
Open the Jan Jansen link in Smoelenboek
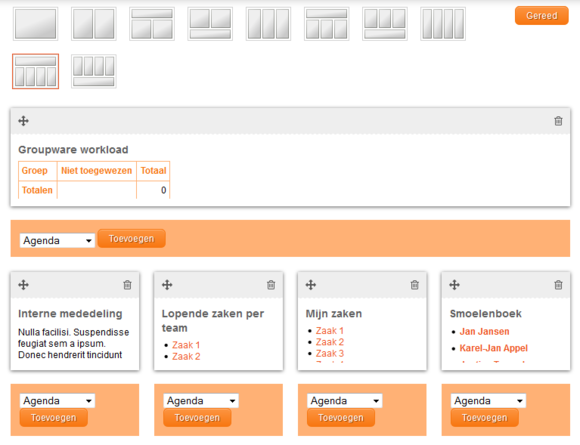click(484, 331)
